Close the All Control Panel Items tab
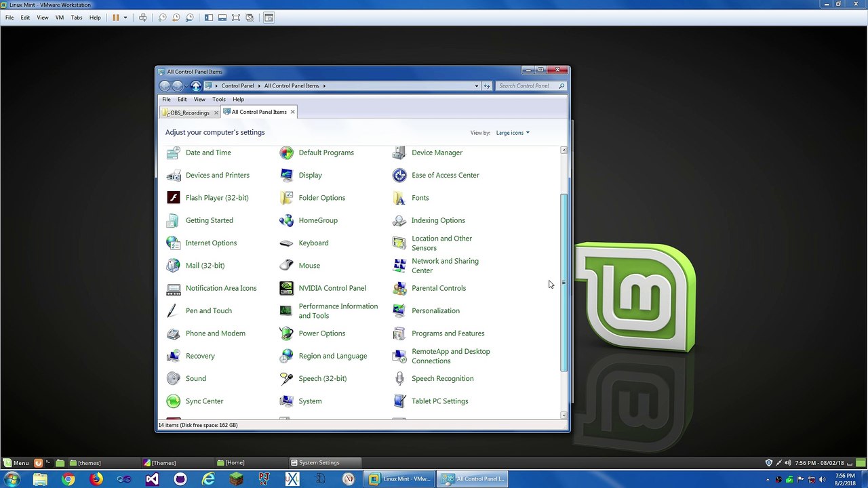Image resolution: width=868 pixels, height=488 pixels. (293, 112)
